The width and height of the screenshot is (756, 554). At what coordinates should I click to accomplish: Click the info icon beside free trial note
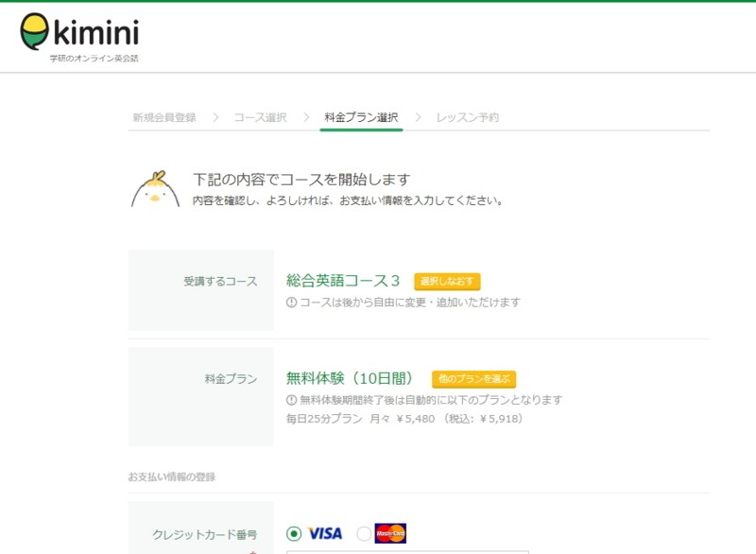tap(291, 400)
